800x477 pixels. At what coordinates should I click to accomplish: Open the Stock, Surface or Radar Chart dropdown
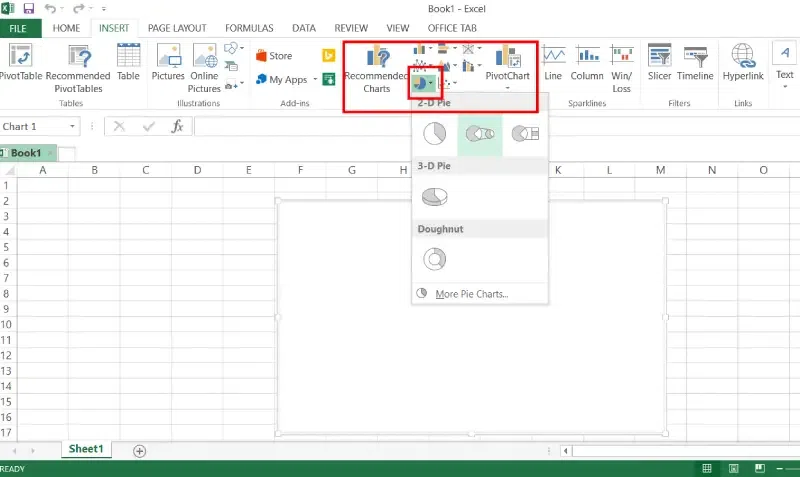point(471,49)
